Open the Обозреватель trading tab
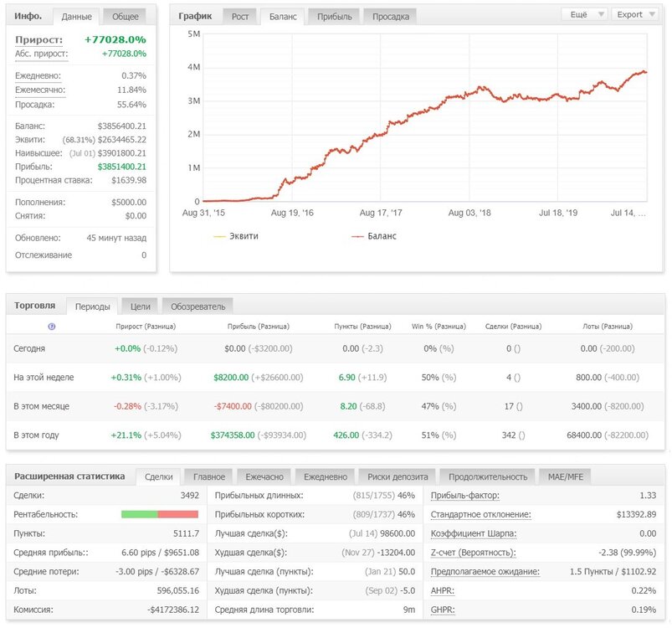 (x=197, y=306)
